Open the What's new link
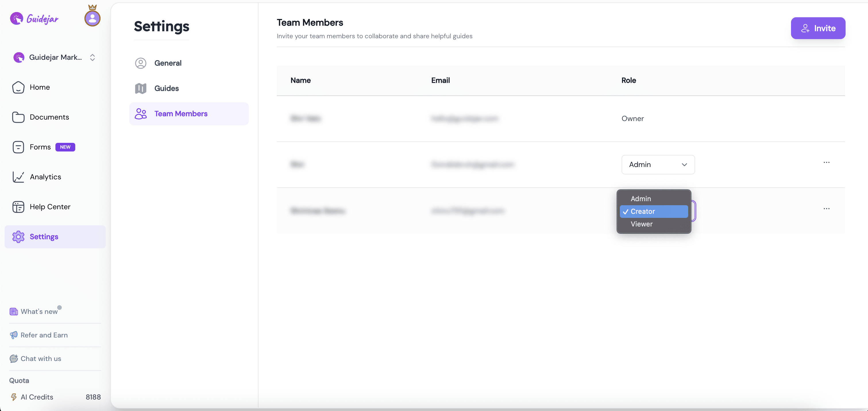The width and height of the screenshot is (868, 411). coord(39,312)
